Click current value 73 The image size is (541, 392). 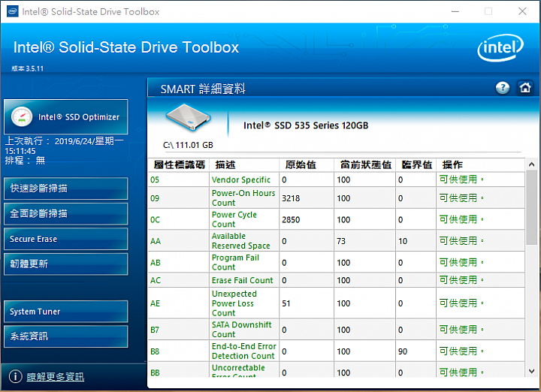[341, 241]
